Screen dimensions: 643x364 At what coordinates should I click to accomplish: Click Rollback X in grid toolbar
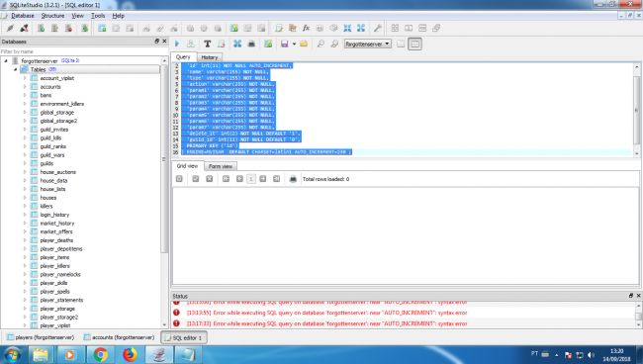click(x=209, y=179)
